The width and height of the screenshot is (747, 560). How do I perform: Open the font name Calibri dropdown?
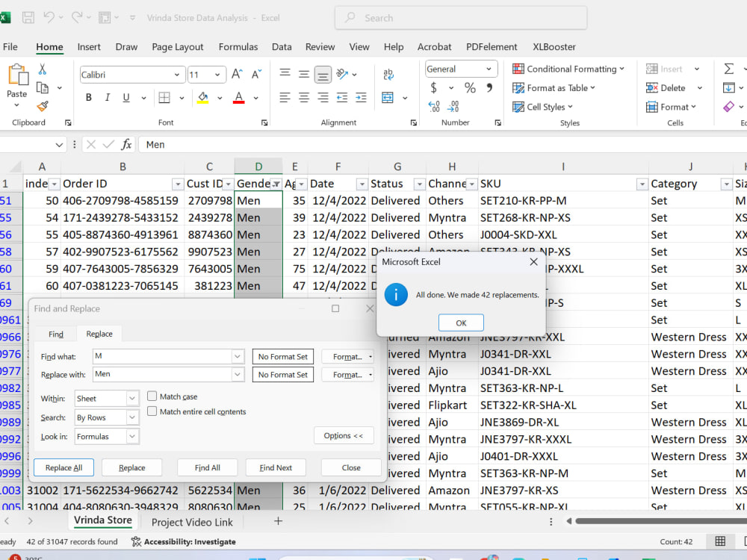pos(177,75)
